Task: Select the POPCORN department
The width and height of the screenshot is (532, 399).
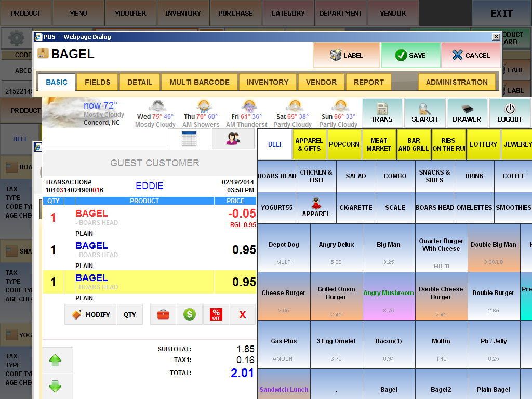Action: coord(344,144)
